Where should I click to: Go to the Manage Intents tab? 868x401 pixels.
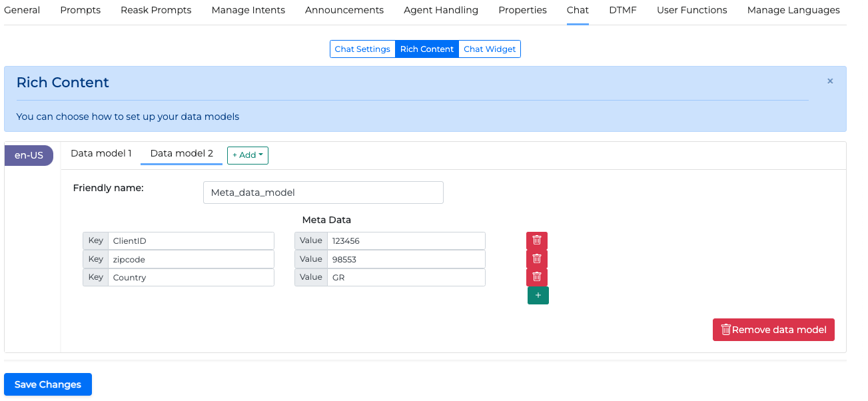248,10
